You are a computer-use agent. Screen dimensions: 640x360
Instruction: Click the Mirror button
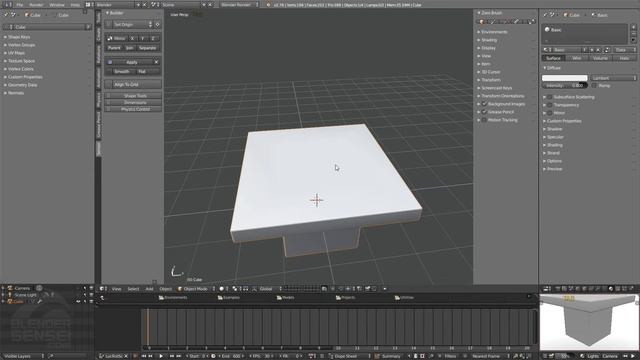pos(116,38)
